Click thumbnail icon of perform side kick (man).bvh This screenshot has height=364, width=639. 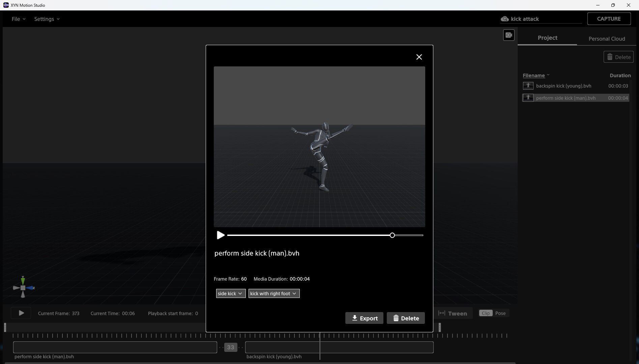528,98
